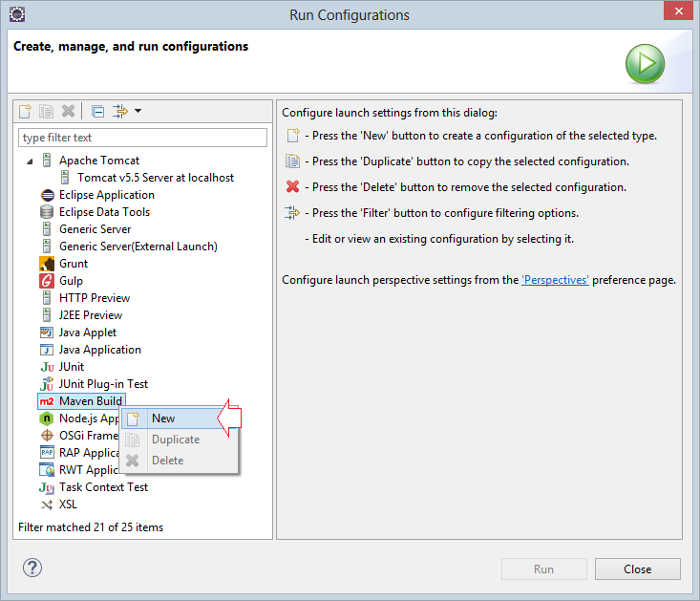Click the XSL shuffle icon
The width and height of the screenshot is (700, 601).
[x=47, y=505]
